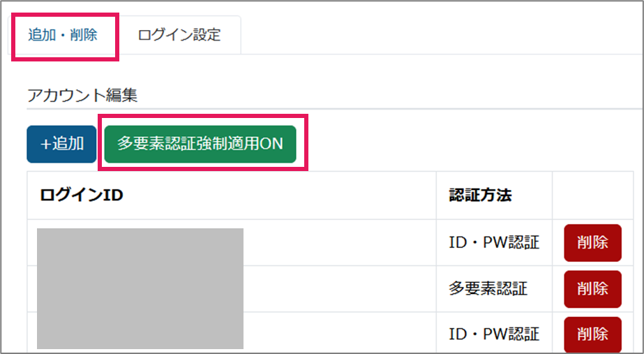Viewport: 644px width, 354px height.
Task: Click the second row's login ID cell
Action: 140,288
